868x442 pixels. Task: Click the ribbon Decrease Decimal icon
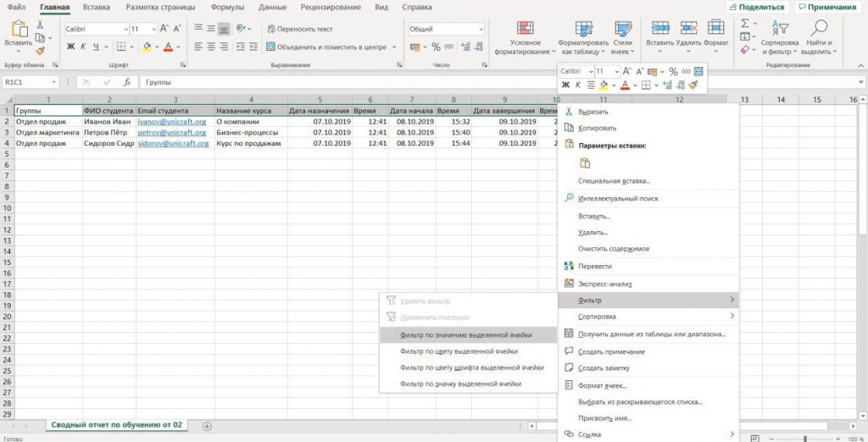[x=480, y=47]
